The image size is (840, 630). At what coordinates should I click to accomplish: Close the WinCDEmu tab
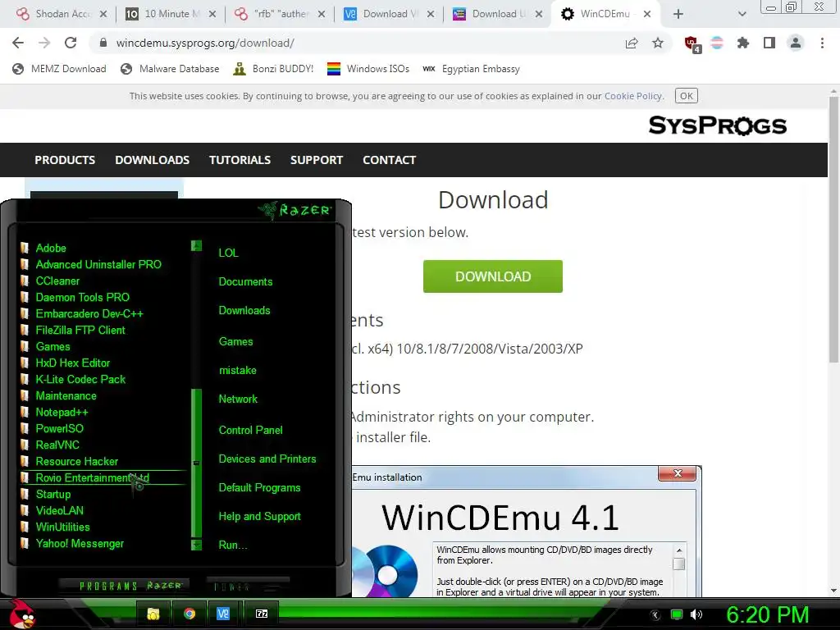(x=647, y=14)
